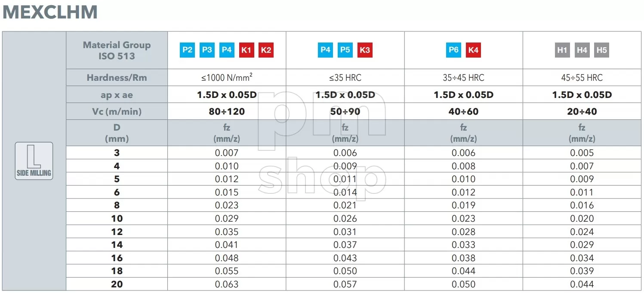Viewport: 644px width, 293px height.
Task: Click the gray H1 badge
Action: click(x=562, y=50)
